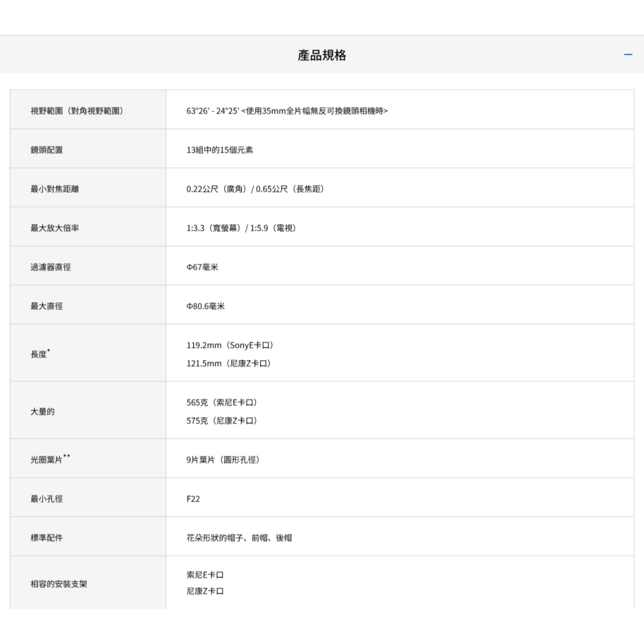This screenshot has height=644, width=644.
Task: Click the Φ80.6毫米 maximum diameter value
Action: tap(205, 306)
